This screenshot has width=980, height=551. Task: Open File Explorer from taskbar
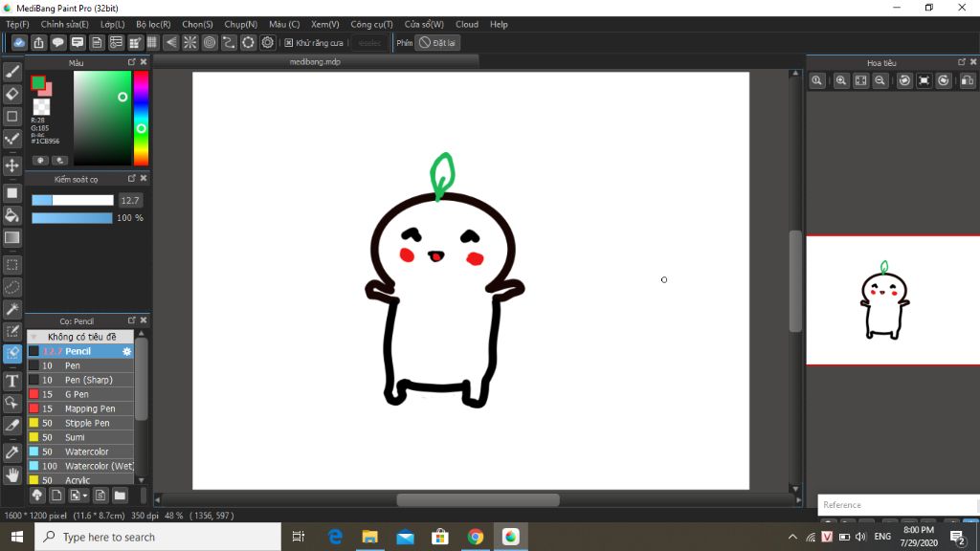[370, 537]
